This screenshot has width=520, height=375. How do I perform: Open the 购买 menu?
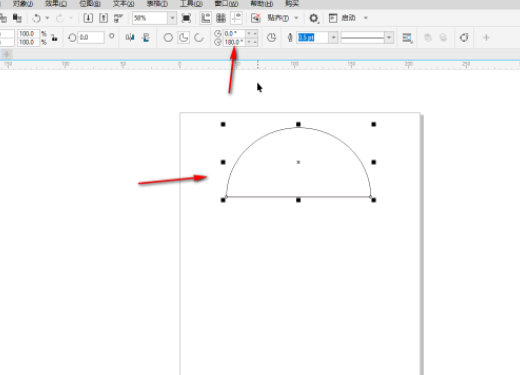292,4
